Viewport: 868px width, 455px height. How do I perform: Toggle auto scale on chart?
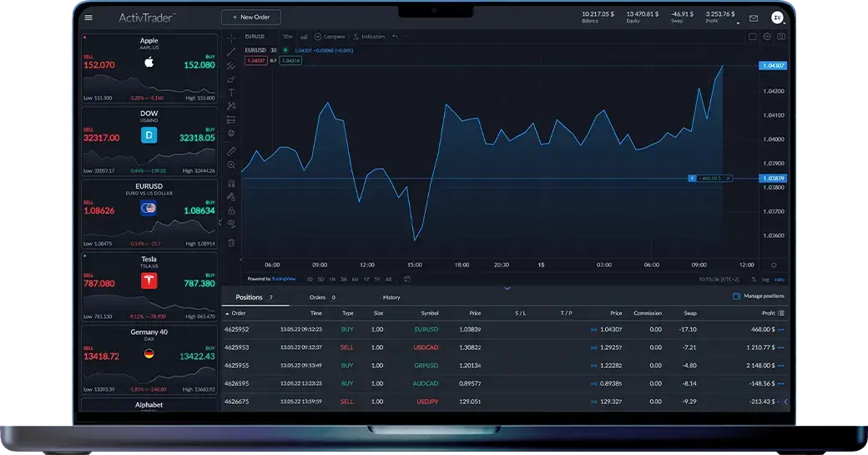pyautogui.click(x=780, y=280)
